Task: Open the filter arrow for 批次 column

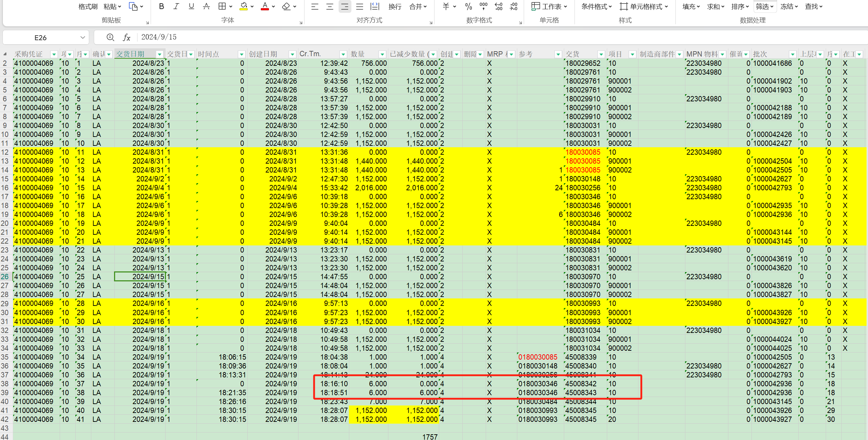Action: coord(792,54)
